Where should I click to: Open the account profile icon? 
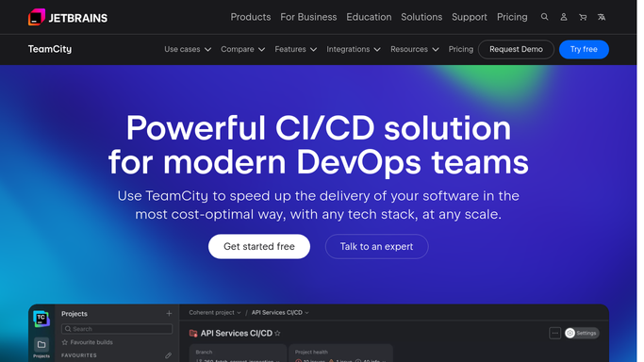[x=564, y=17]
